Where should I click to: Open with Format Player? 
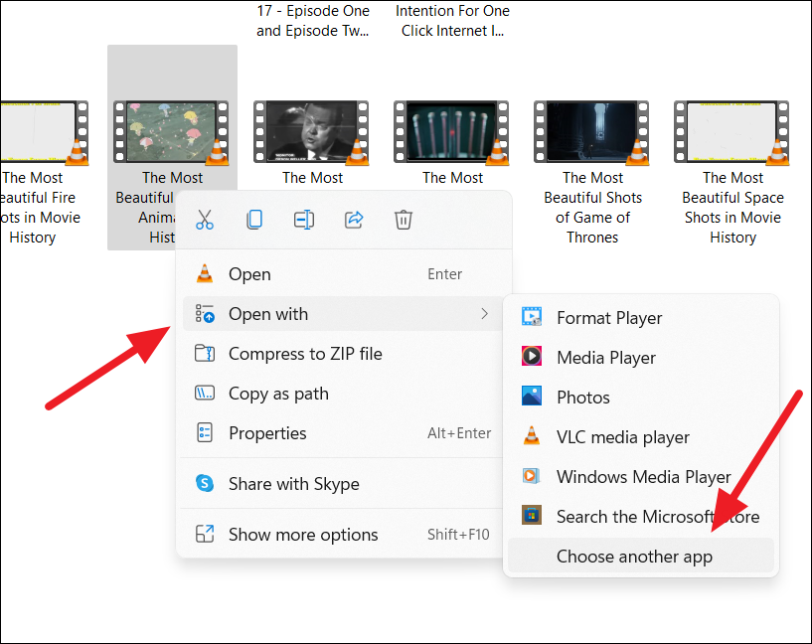pos(641,317)
